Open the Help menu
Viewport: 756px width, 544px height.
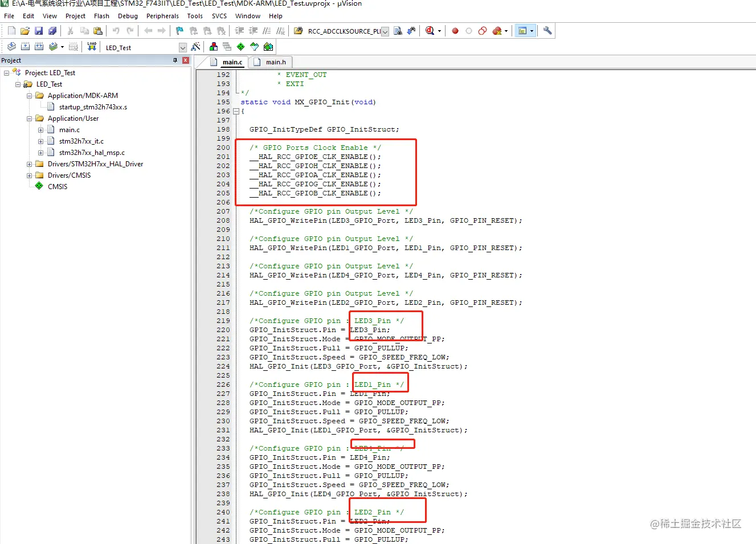(276, 16)
